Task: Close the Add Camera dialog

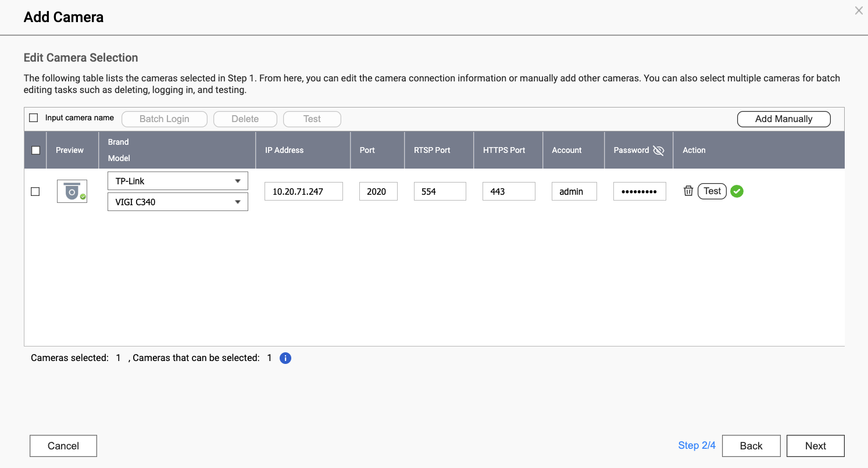Action: pos(859,10)
